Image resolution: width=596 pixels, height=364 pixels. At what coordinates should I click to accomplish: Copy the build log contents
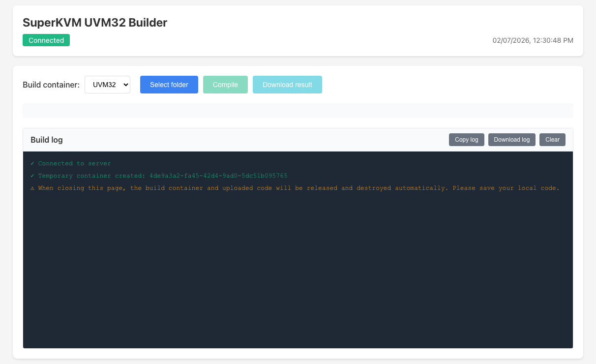(x=466, y=140)
